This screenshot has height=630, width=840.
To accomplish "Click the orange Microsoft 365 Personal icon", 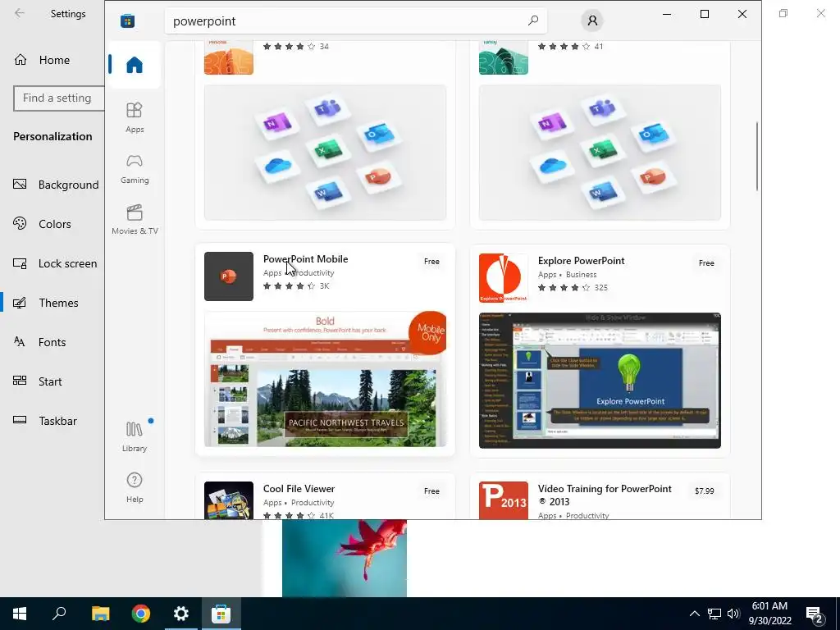I will tap(229, 58).
